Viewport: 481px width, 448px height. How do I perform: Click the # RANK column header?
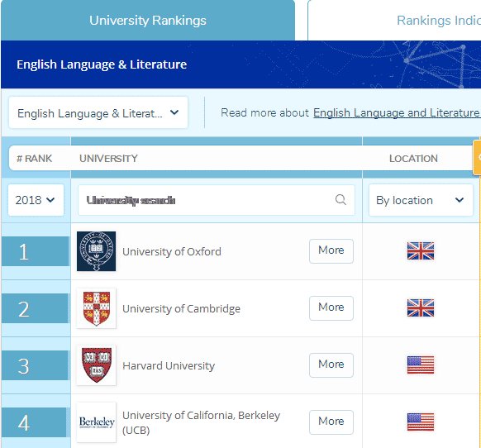[35, 159]
